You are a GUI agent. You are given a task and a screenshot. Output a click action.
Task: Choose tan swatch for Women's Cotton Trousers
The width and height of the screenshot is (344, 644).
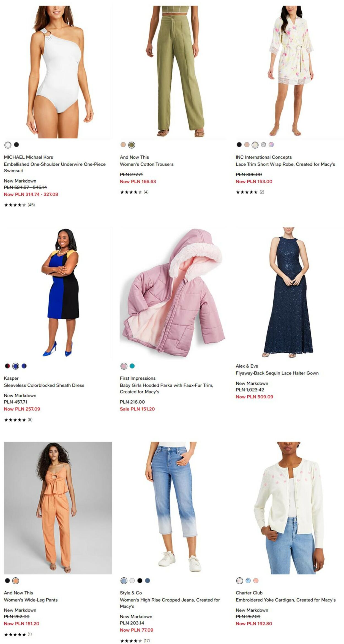click(123, 145)
